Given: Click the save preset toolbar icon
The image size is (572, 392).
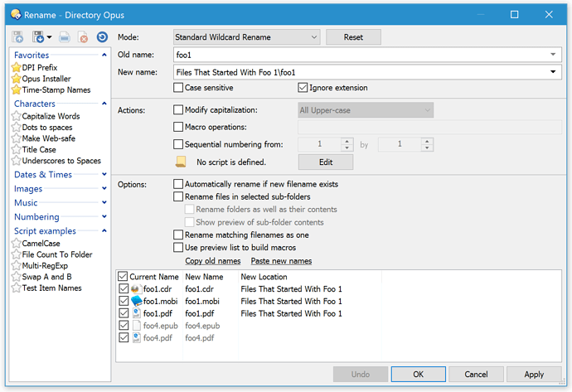Looking at the screenshot, I should [17, 37].
